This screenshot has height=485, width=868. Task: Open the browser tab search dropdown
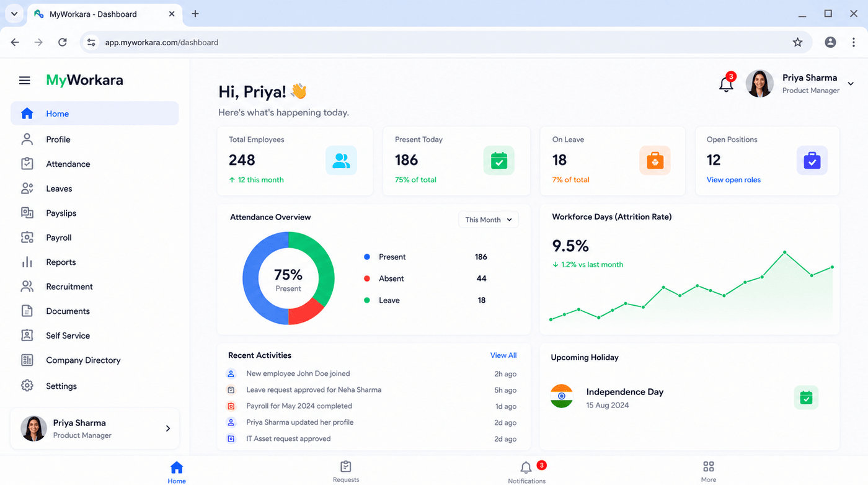tap(14, 14)
